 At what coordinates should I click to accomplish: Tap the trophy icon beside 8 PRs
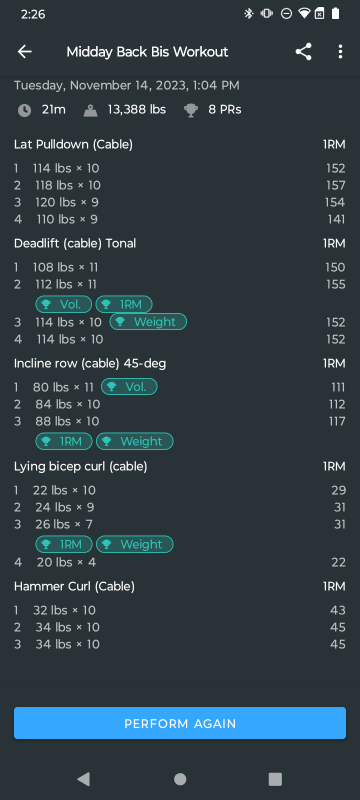point(191,110)
